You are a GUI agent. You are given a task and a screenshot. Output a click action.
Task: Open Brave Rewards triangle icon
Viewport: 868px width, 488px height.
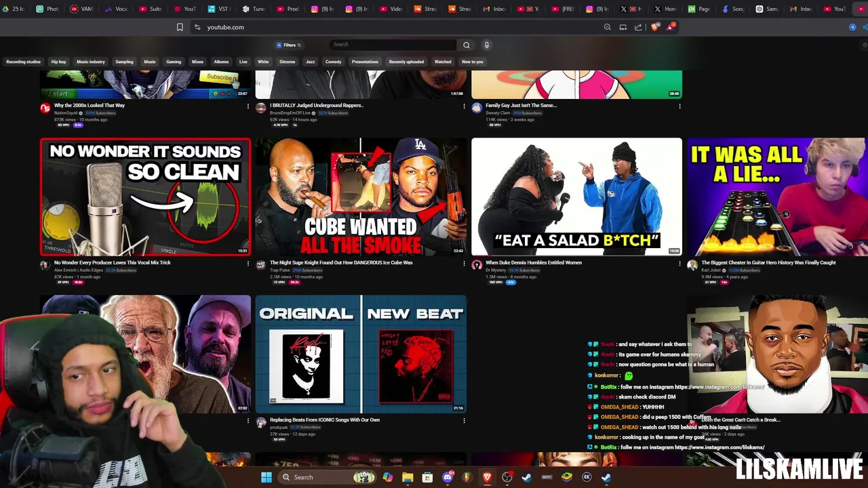point(671,27)
